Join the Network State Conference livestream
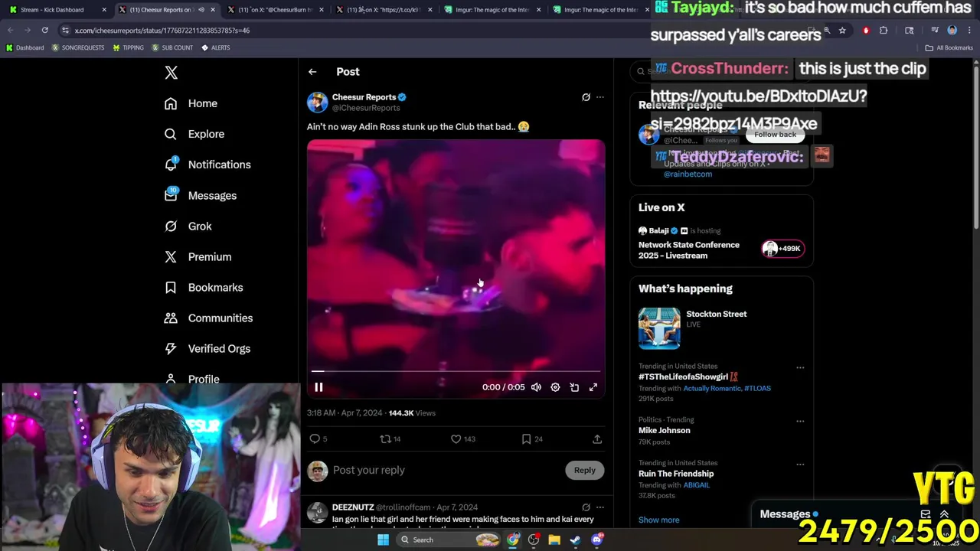The height and width of the screenshot is (551, 980). (689, 250)
